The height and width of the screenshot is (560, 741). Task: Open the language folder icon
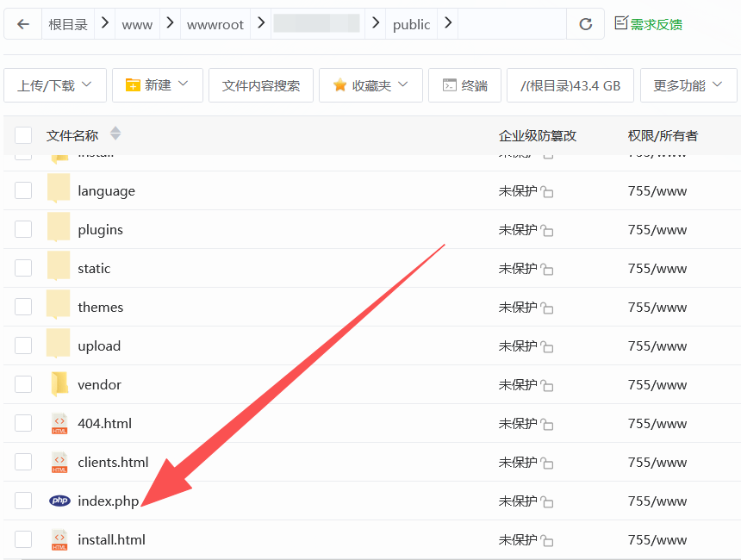click(x=59, y=189)
